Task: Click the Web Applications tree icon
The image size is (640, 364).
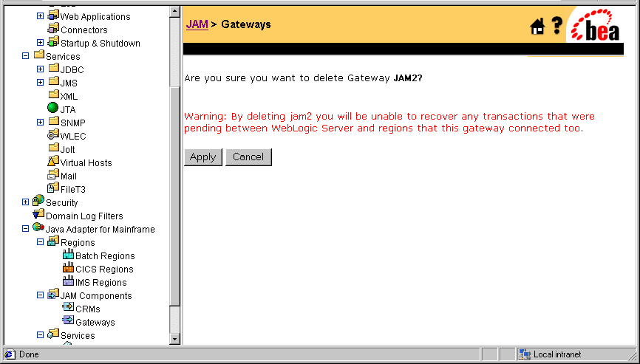Action: tap(53, 16)
